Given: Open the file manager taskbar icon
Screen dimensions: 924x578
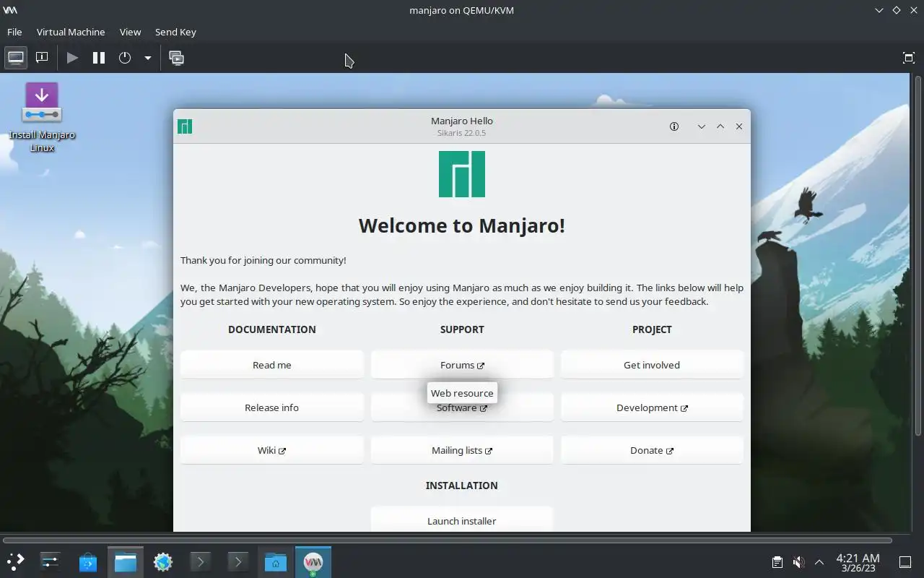Looking at the screenshot, I should (x=126, y=561).
